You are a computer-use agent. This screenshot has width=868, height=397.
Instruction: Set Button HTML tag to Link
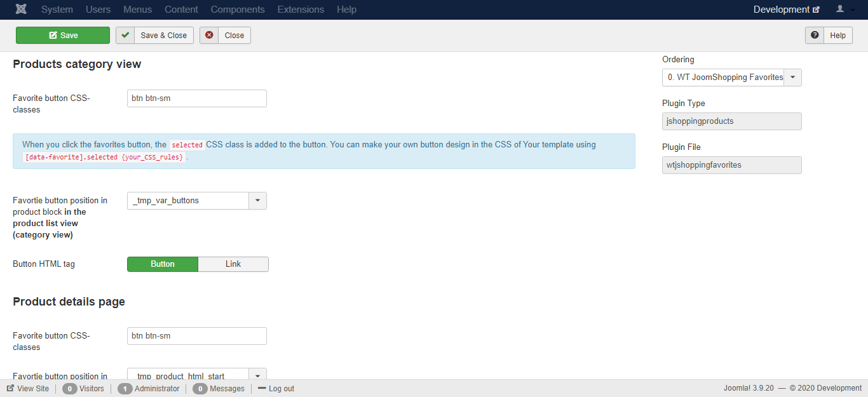233,264
